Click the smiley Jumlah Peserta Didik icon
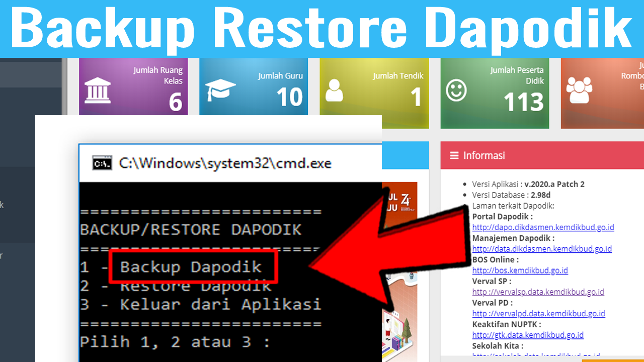Screen dimensions: 644x362 coord(456,90)
